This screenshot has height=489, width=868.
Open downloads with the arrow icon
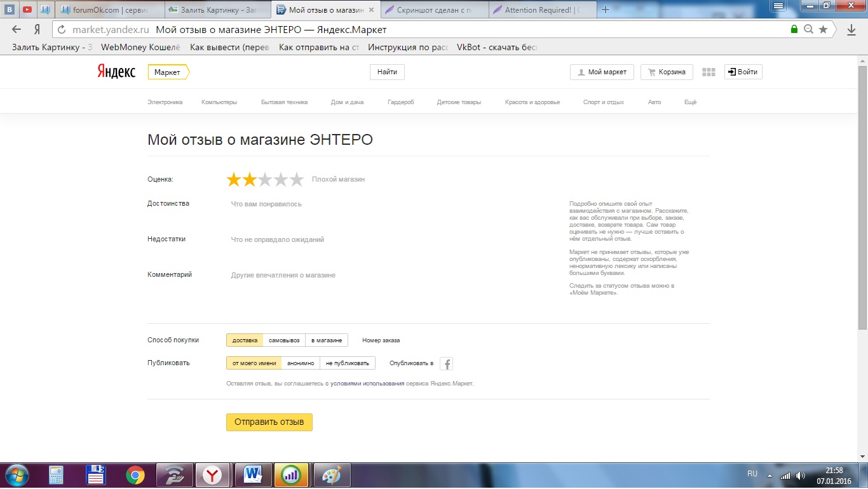point(851,30)
